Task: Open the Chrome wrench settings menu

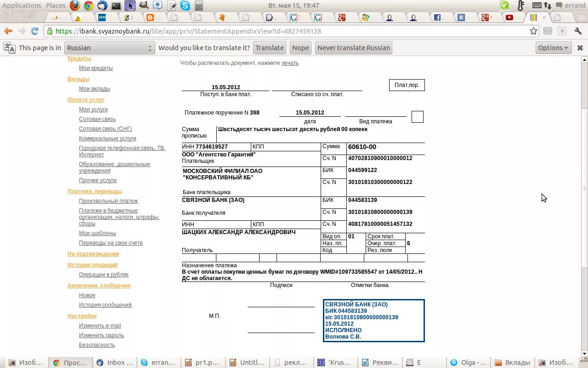Action: tap(578, 31)
